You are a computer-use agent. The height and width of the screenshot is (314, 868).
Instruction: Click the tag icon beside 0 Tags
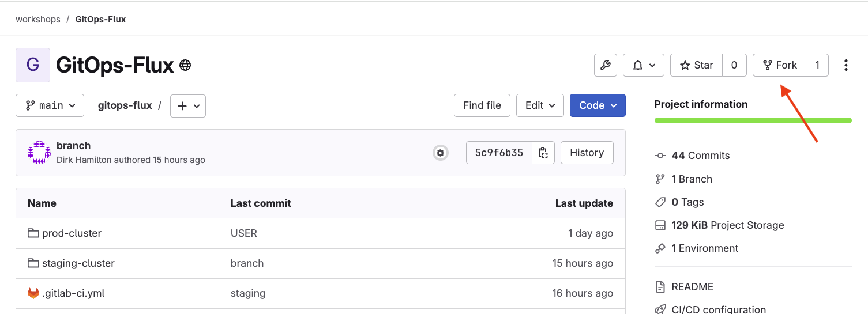pyautogui.click(x=660, y=202)
